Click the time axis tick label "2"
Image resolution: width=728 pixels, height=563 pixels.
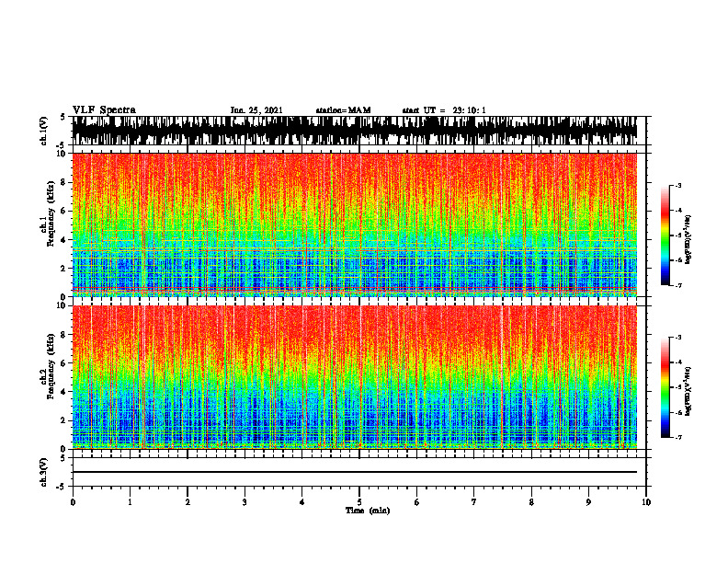[x=188, y=502]
